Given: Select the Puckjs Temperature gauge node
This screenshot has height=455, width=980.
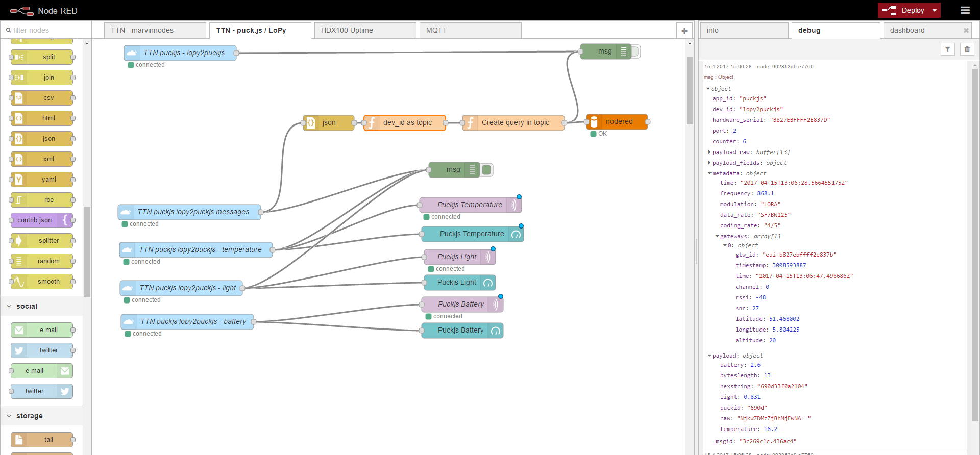Looking at the screenshot, I should 473,234.
